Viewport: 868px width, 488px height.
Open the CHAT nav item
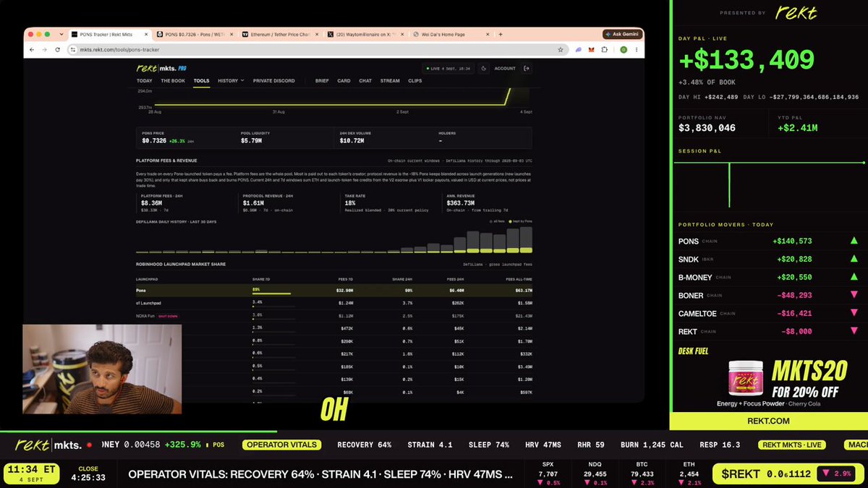point(365,81)
